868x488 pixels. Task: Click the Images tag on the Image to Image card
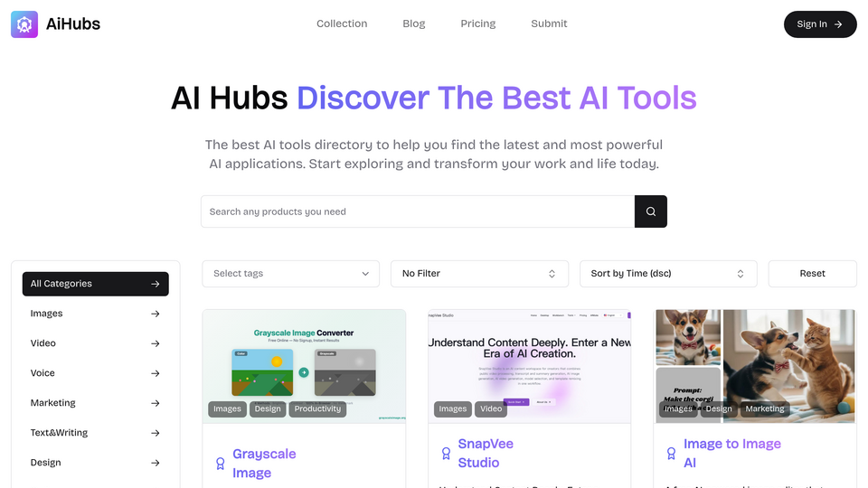click(678, 408)
